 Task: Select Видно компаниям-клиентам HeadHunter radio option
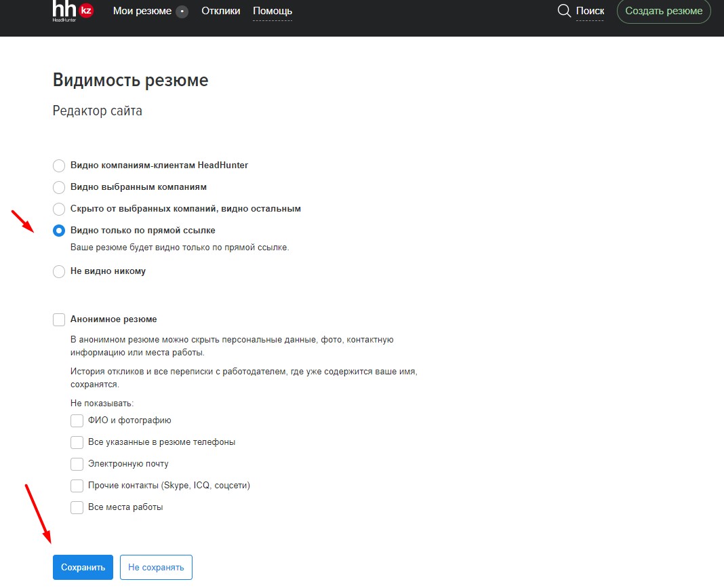pos(59,165)
